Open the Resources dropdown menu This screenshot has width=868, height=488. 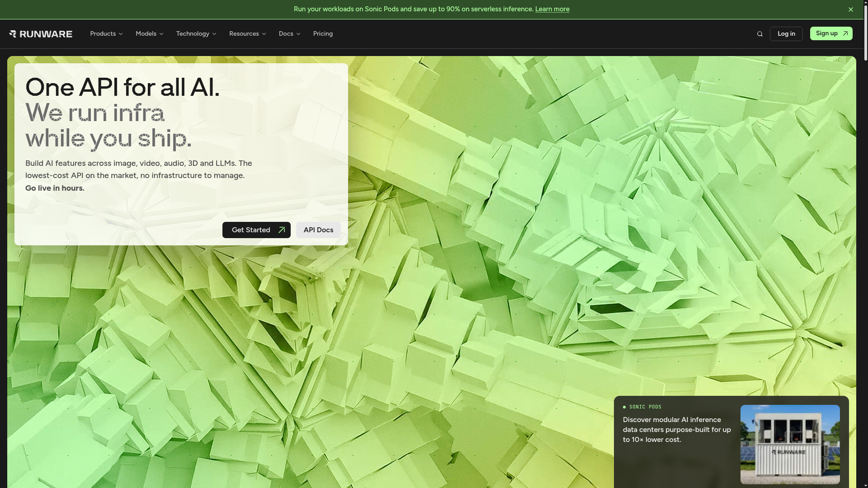point(247,34)
